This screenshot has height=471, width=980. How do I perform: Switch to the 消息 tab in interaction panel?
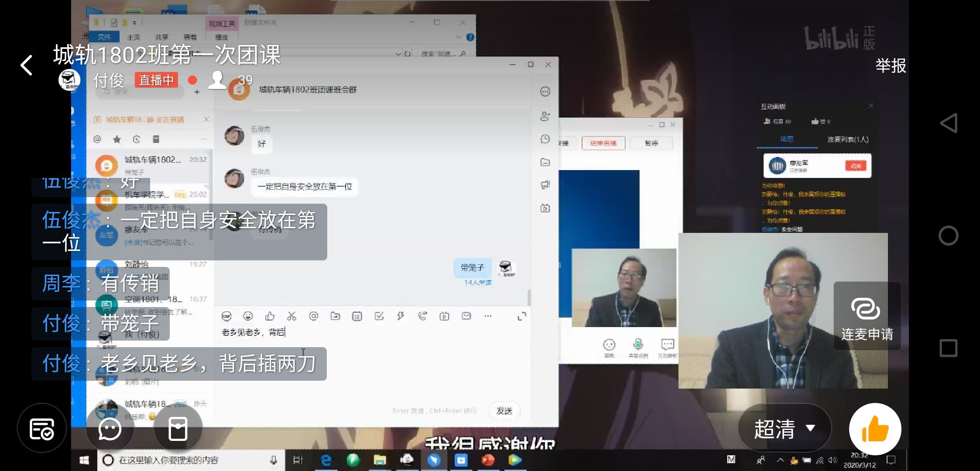(x=787, y=139)
